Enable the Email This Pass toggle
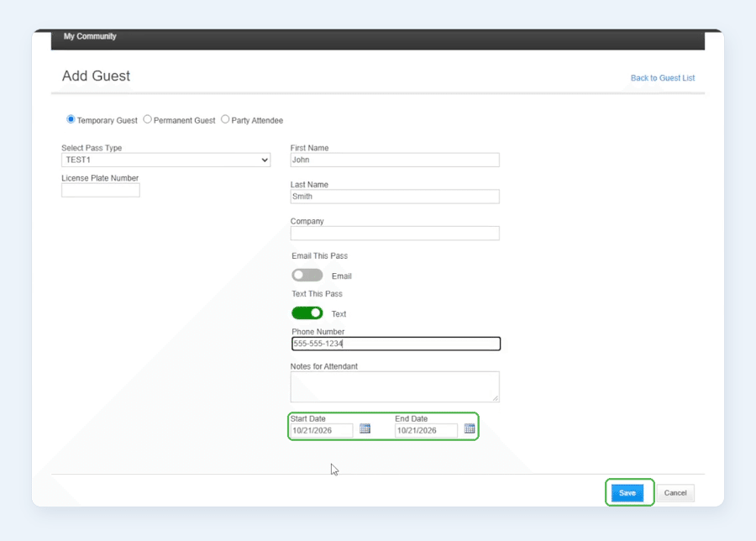This screenshot has width=756, height=541. 307,276
